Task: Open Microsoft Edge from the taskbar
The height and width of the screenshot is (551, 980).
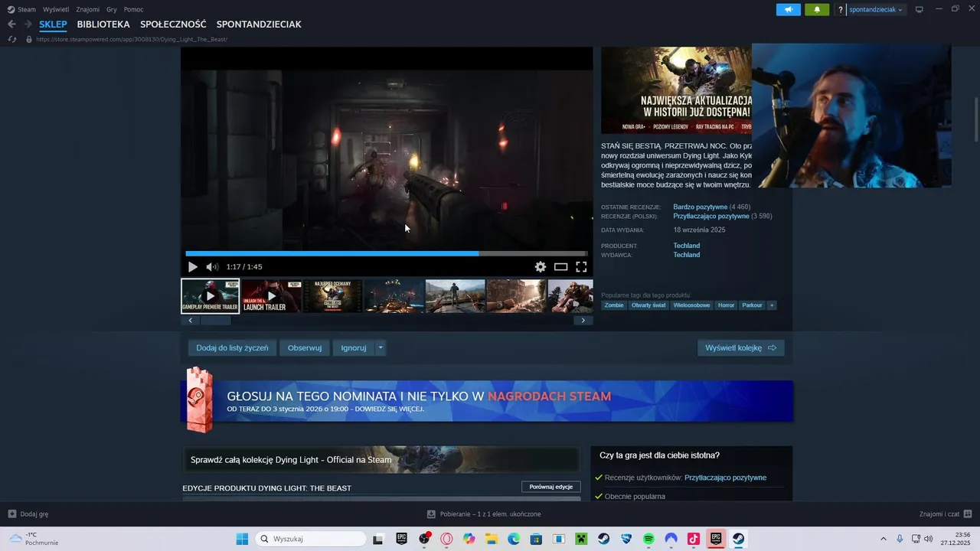Action: [514, 539]
